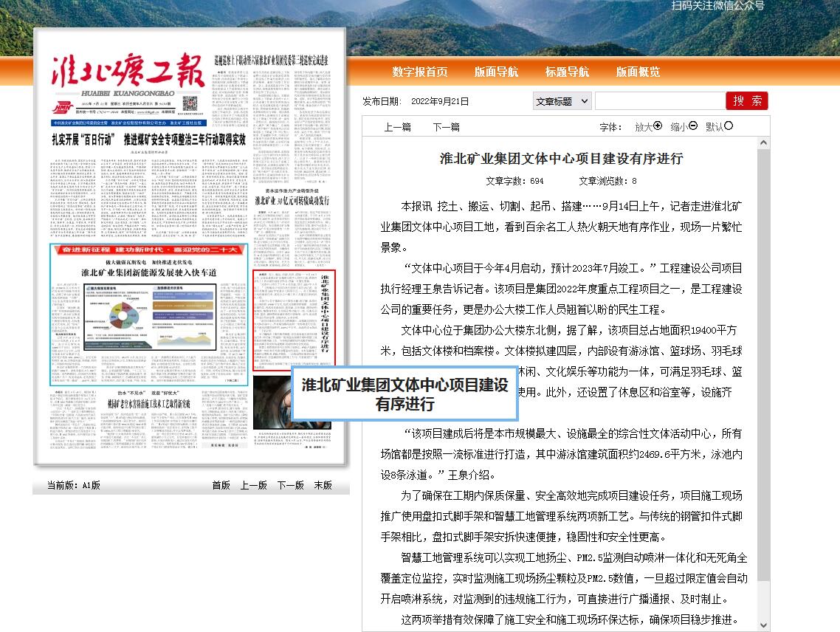Click the QR code on the newspaper page
The width and height of the screenshot is (840, 632).
(190, 104)
